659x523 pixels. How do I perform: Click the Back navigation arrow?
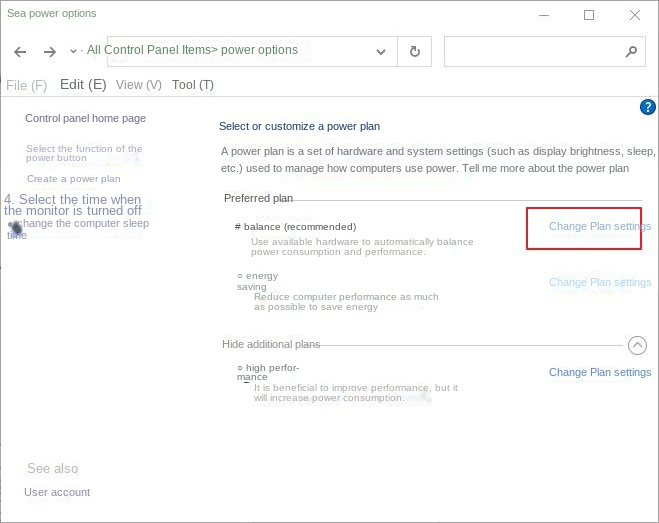21,52
